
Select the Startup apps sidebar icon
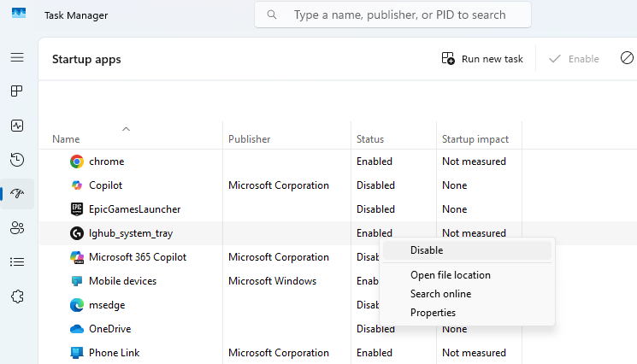pyautogui.click(x=17, y=194)
